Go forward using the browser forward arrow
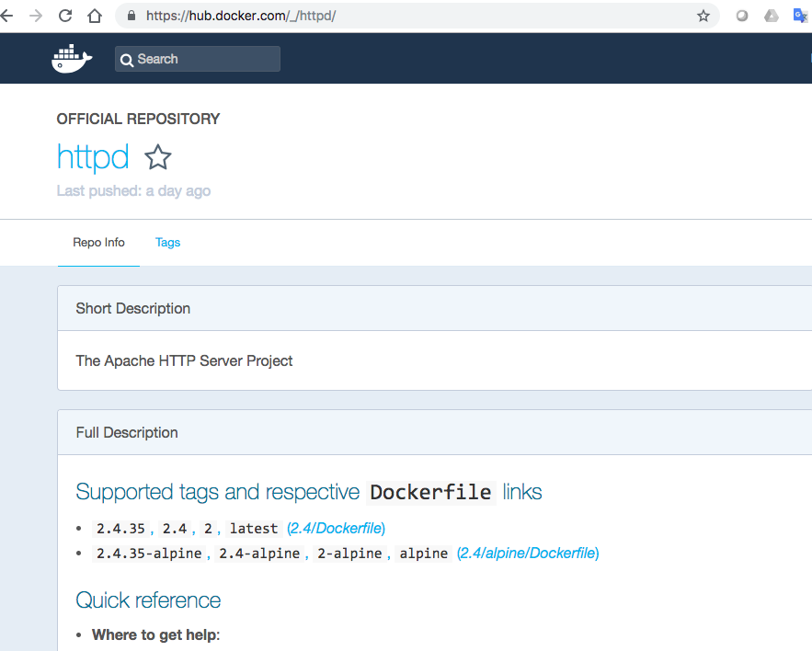 (36, 16)
